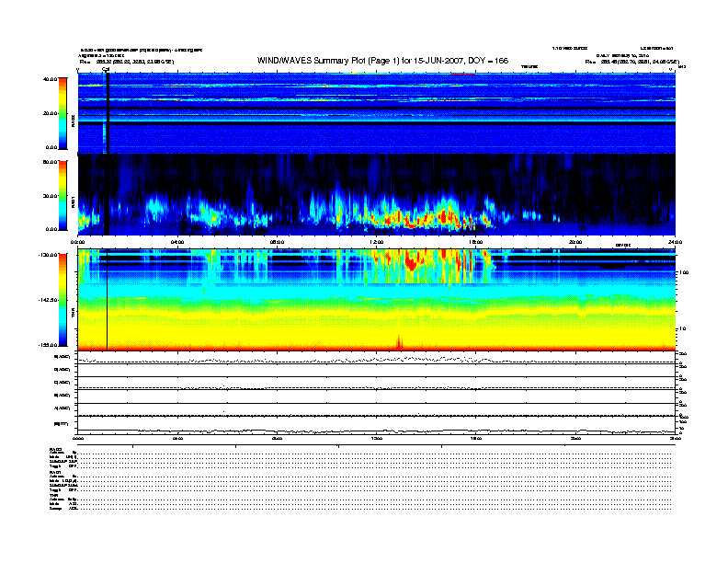Click the 10 label on TNR right axis
Screen dimensions: 728x563
[683, 328]
